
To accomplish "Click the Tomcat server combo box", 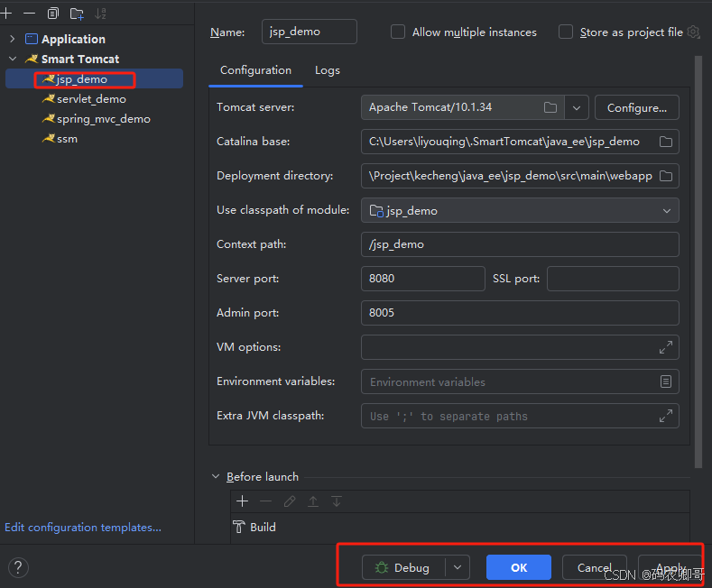I will [x=475, y=107].
